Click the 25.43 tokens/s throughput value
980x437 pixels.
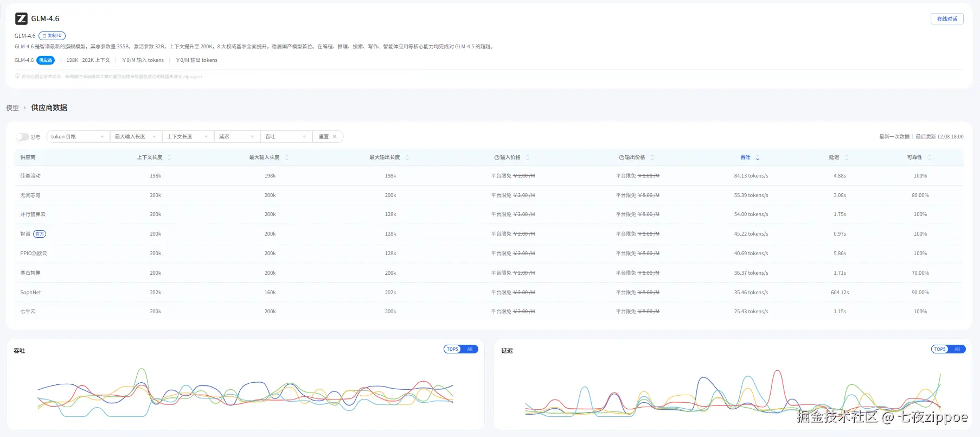click(x=751, y=312)
